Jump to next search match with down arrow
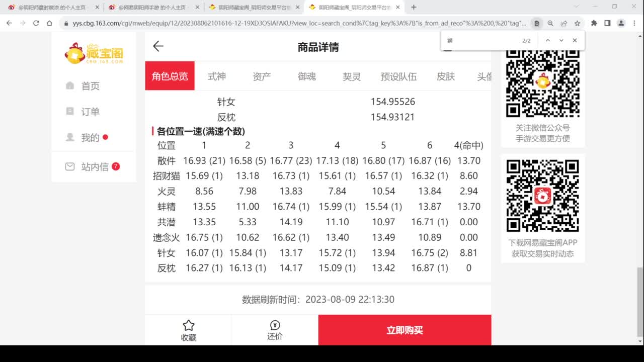The image size is (644, 362). click(561, 40)
